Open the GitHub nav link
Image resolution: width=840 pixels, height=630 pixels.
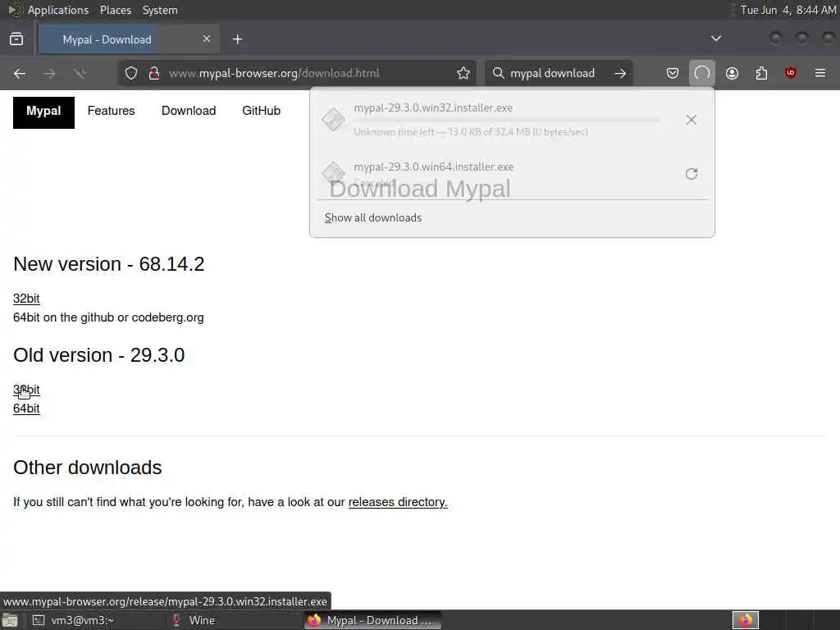[x=262, y=111]
